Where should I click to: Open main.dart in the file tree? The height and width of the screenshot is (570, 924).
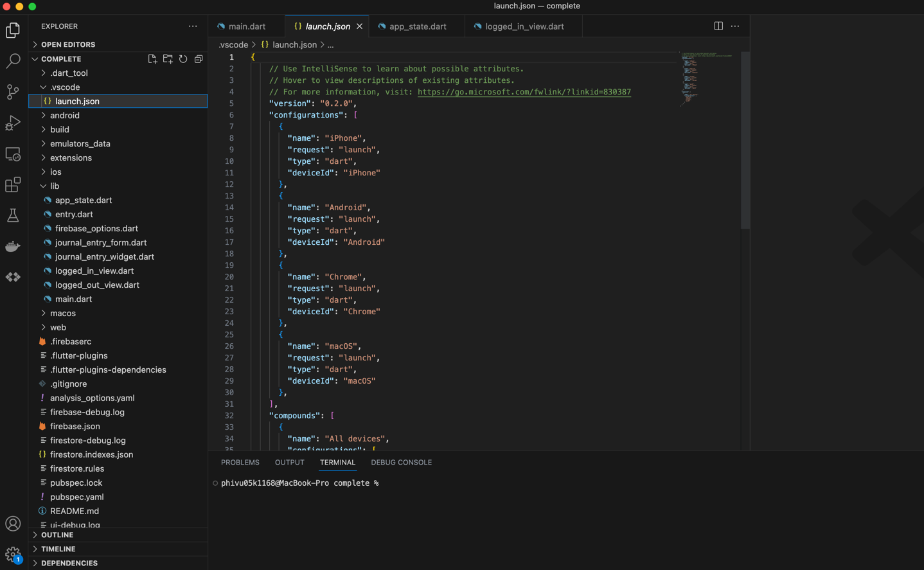coord(73,299)
